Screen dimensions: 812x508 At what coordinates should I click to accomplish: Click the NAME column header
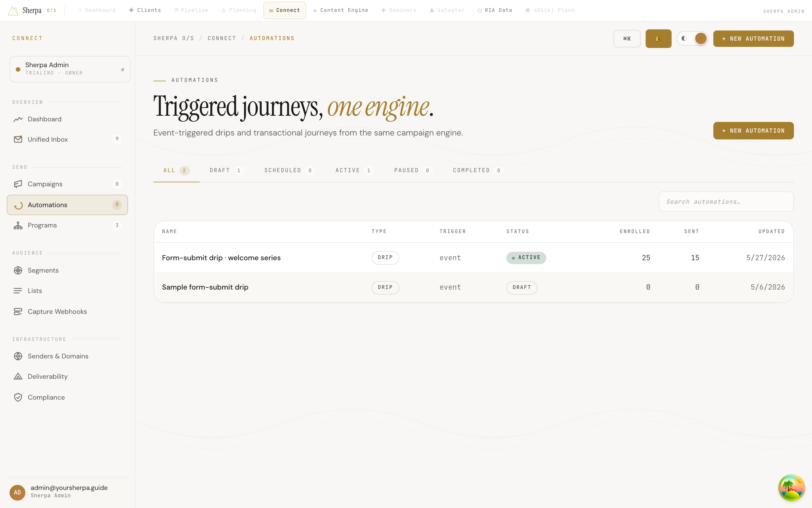(169, 231)
